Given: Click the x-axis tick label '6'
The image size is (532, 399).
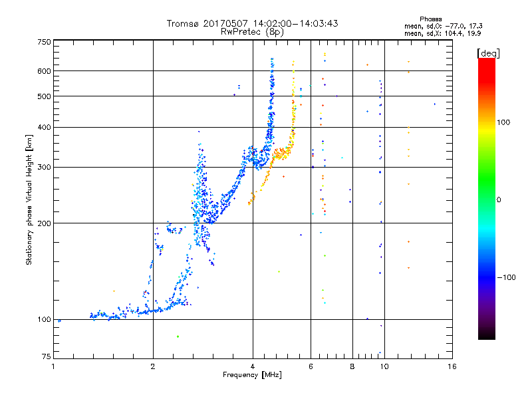Looking at the screenshot, I should click(311, 366).
